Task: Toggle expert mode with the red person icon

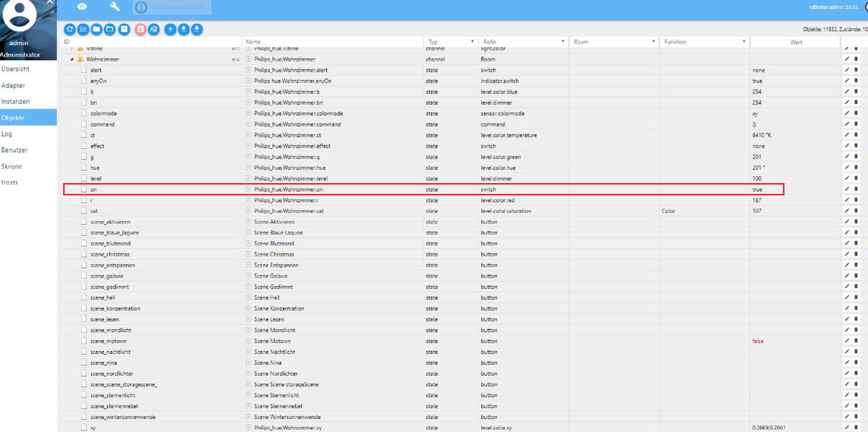Action: pos(140,30)
